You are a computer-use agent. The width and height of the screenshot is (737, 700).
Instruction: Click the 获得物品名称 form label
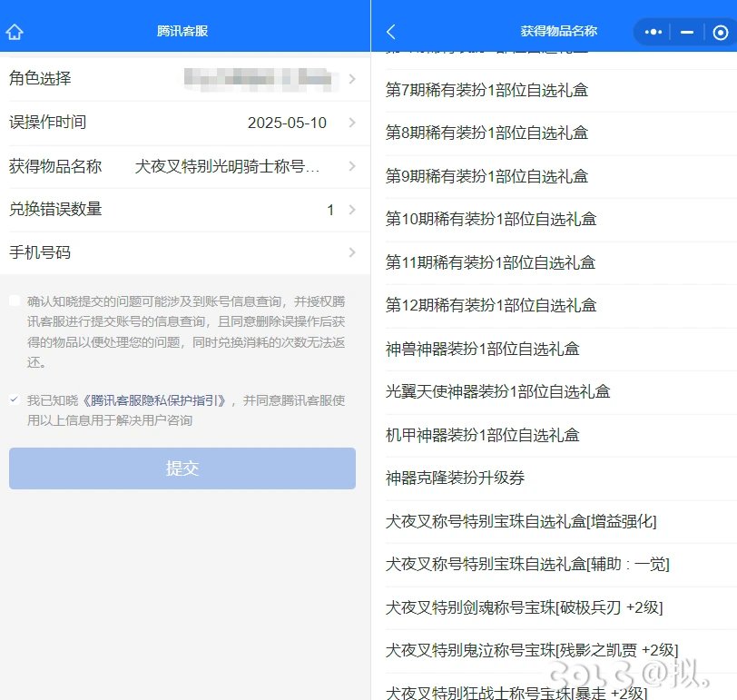55,166
